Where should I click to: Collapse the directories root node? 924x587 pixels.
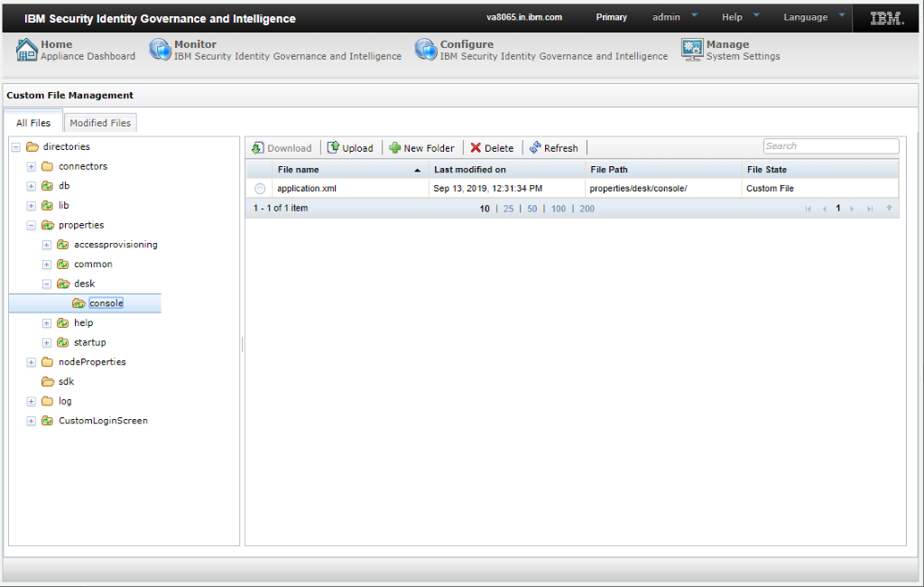(x=16, y=147)
